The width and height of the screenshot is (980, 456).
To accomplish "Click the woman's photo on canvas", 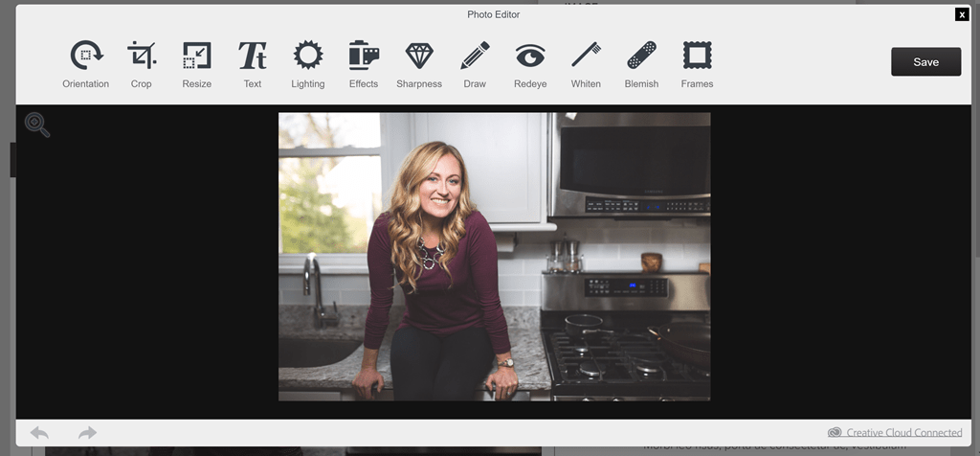I will (494, 256).
